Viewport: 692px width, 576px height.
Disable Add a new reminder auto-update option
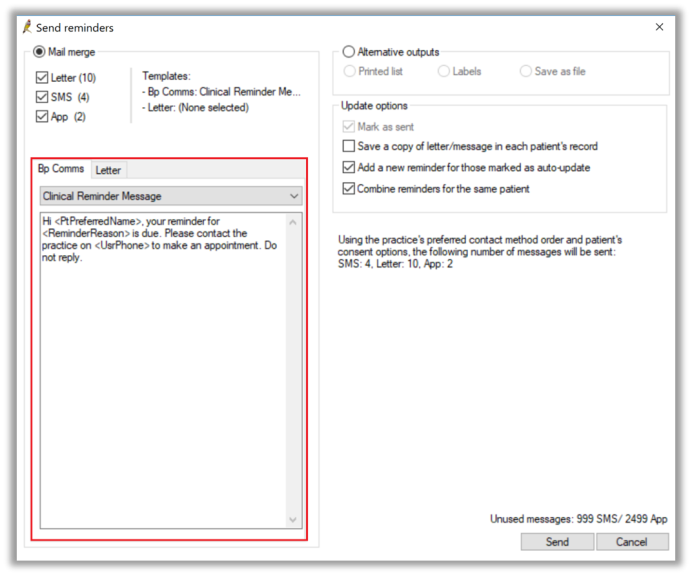pos(348,168)
